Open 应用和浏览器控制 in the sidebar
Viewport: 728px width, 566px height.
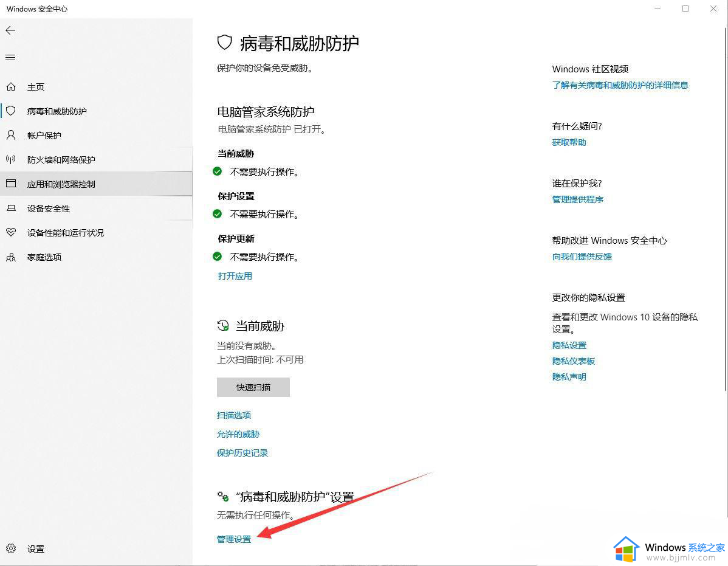pos(96,184)
